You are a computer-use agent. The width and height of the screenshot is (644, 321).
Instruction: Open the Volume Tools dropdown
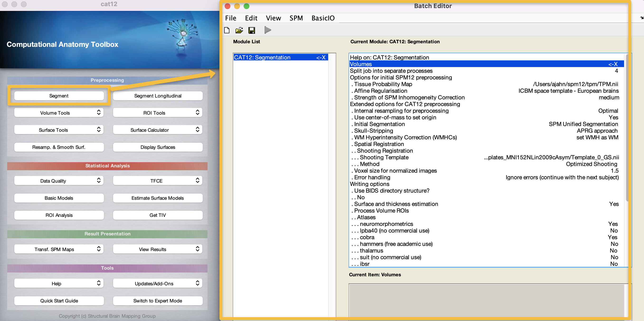tap(59, 113)
